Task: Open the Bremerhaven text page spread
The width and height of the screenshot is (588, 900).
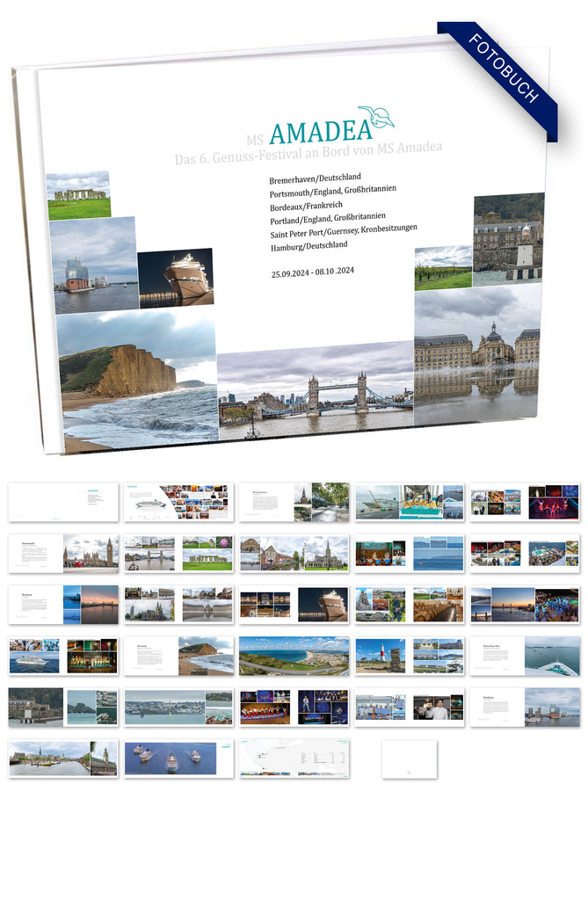Action: pos(294,502)
